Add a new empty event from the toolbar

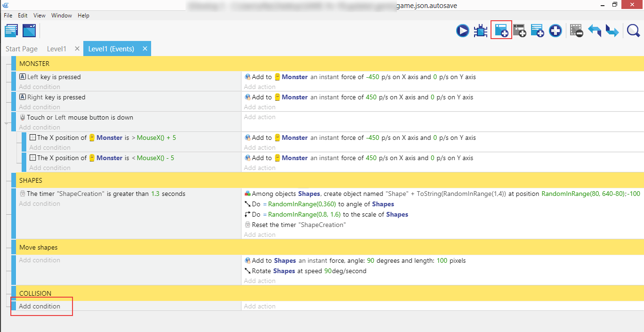[501, 31]
